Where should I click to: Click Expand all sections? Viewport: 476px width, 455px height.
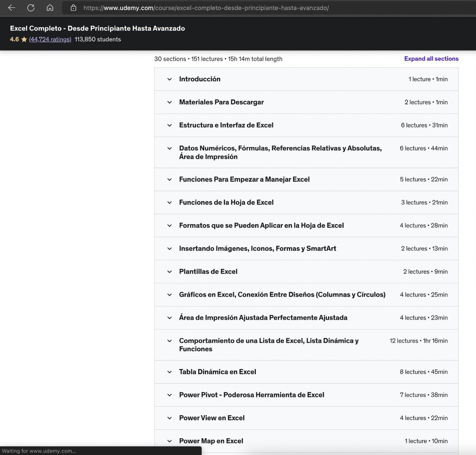(x=431, y=59)
